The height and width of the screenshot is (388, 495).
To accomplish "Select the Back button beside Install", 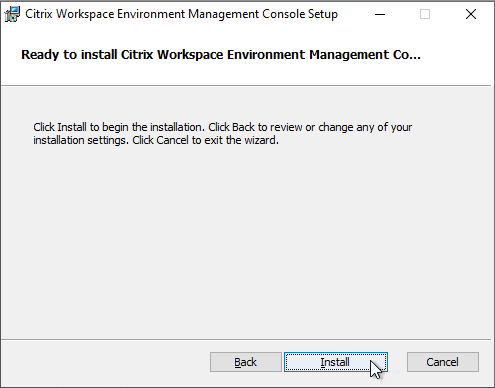I will coord(246,362).
